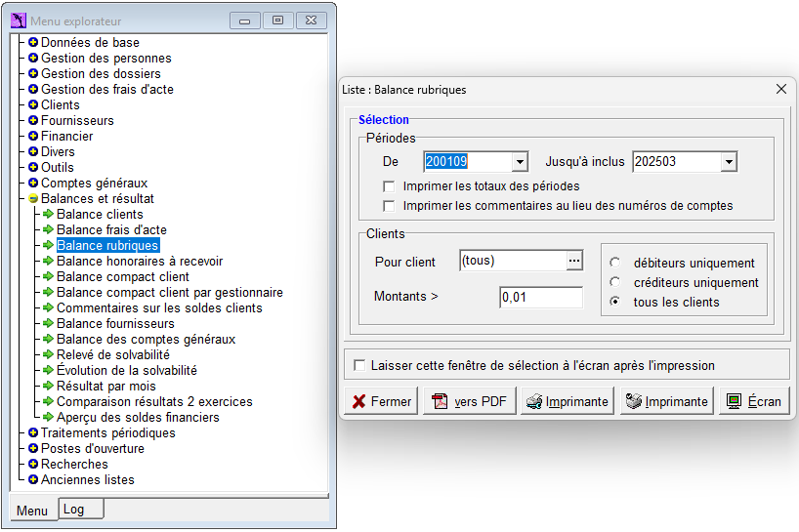
Task: Enable Imprimer les totaux des périodes
Action: [389, 186]
